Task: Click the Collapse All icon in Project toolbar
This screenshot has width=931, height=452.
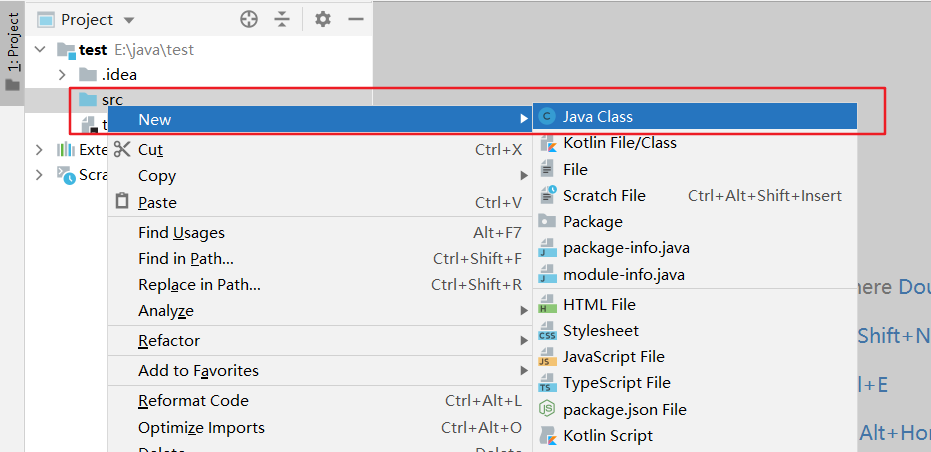Action: coord(281,20)
